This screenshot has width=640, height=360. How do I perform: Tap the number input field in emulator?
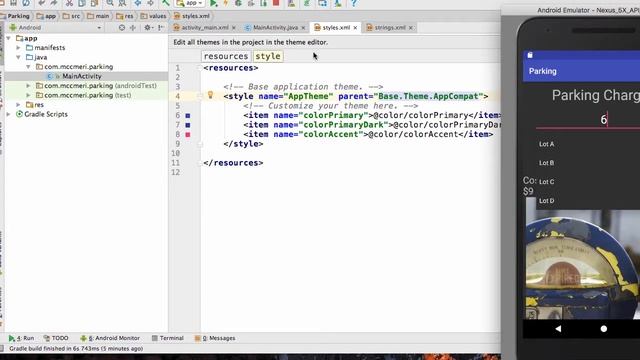coord(588,120)
